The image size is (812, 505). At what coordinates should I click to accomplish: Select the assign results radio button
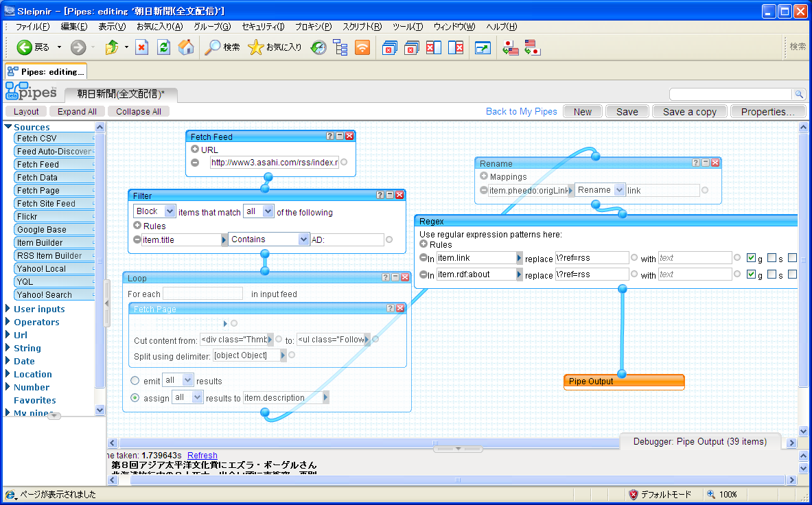tap(135, 397)
